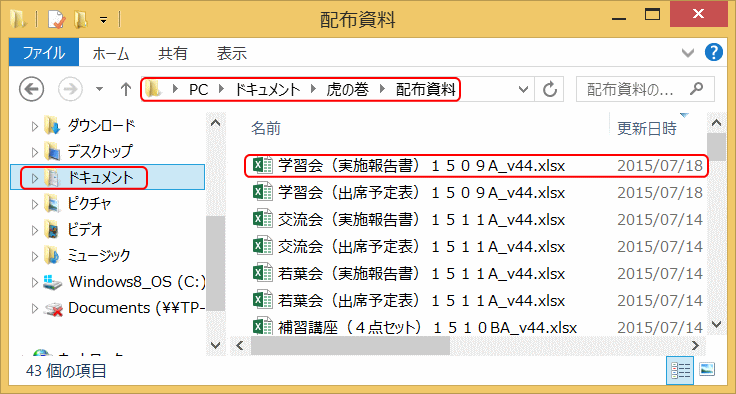Click ドキュメント in the address bar path
Screen dimensions: 736x394
[x=267, y=89]
